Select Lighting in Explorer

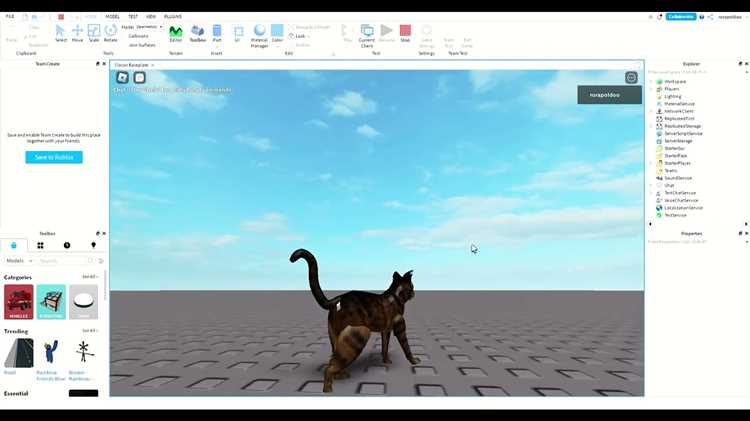[673, 97]
